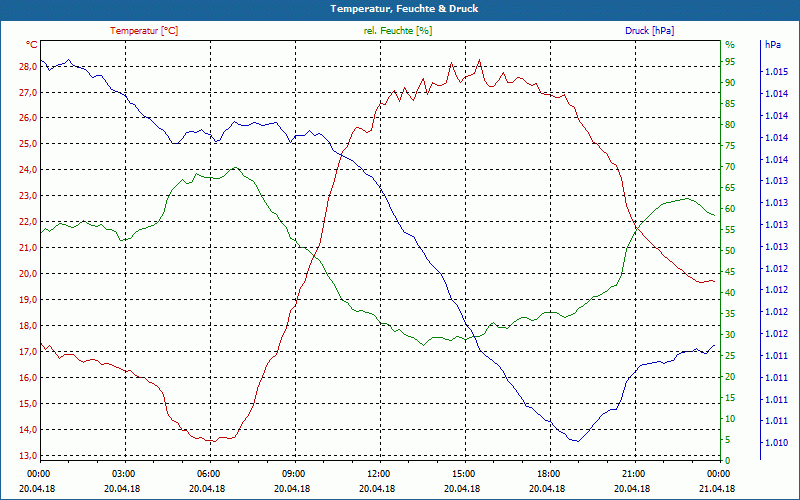Click the "°C" unit label on the temperature axis
The width and height of the screenshot is (800, 500).
[32, 45]
